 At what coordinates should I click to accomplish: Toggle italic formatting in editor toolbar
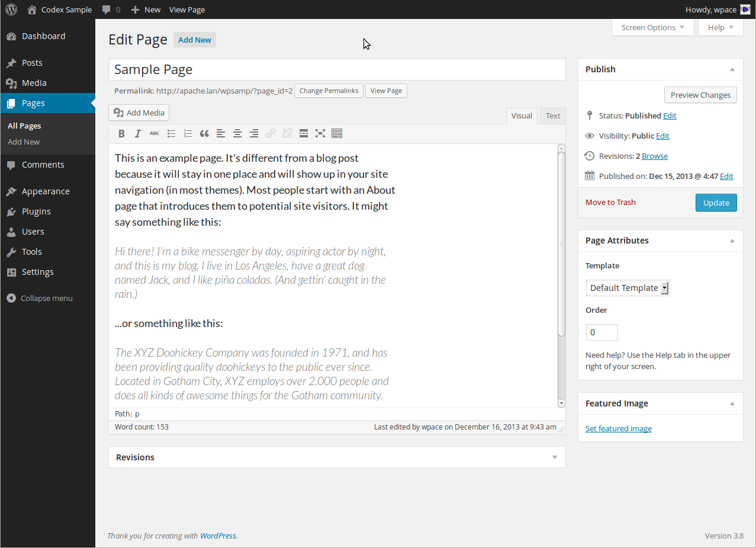click(x=138, y=134)
